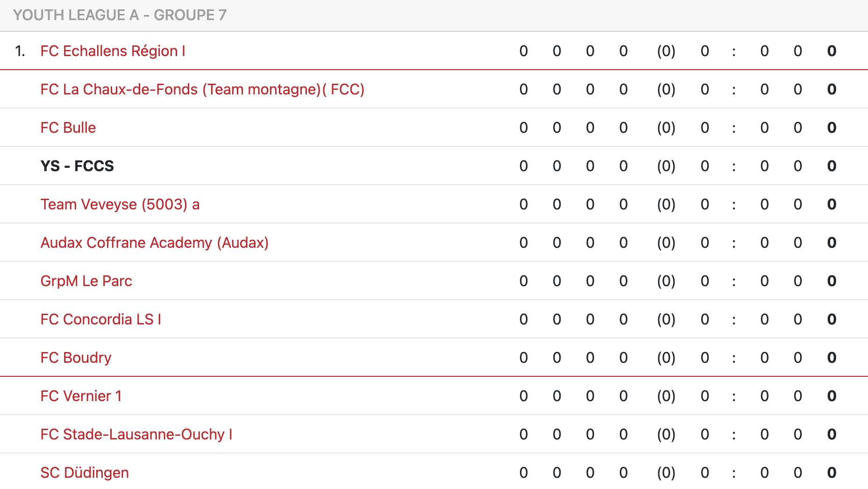Click the SC Düdingen team link
The width and height of the screenshot is (868, 489).
[x=85, y=473]
